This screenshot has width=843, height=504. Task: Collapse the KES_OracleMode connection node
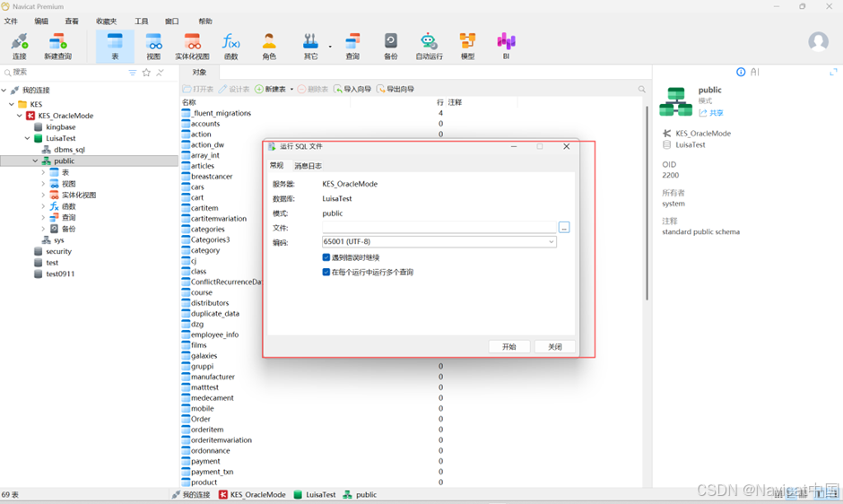[x=20, y=116]
